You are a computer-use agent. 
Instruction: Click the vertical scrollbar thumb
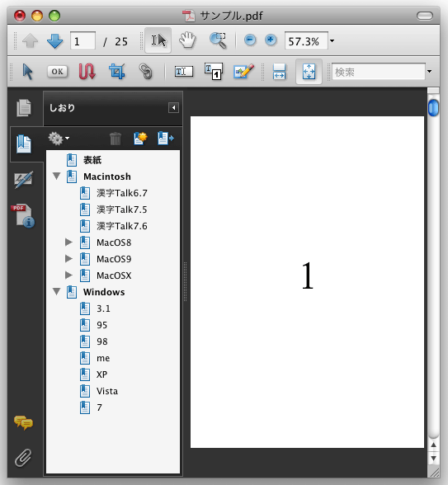pyautogui.click(x=433, y=107)
